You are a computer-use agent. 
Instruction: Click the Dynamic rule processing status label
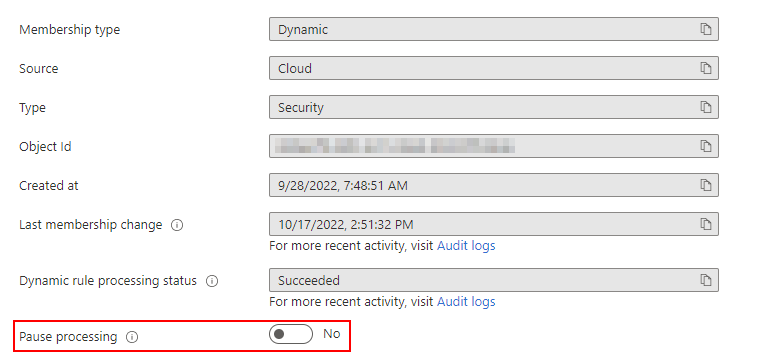[108, 281]
